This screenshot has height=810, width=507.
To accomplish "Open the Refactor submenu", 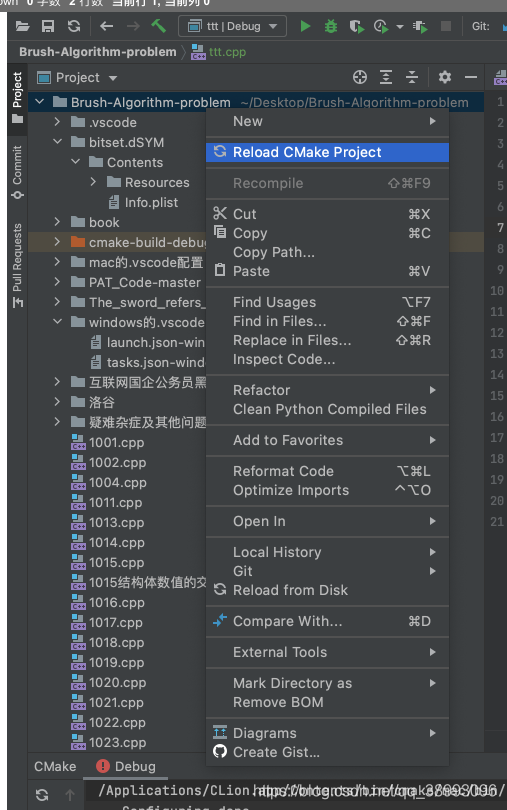I will point(327,390).
